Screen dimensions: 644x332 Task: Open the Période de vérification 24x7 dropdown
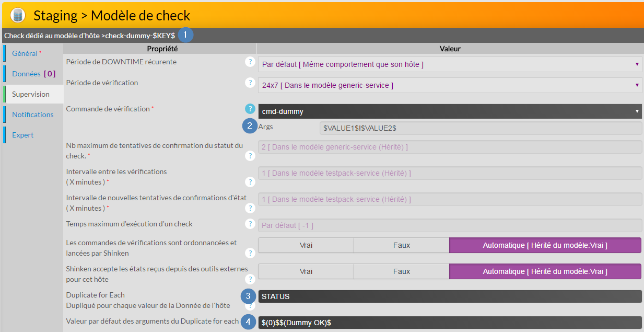pos(450,85)
